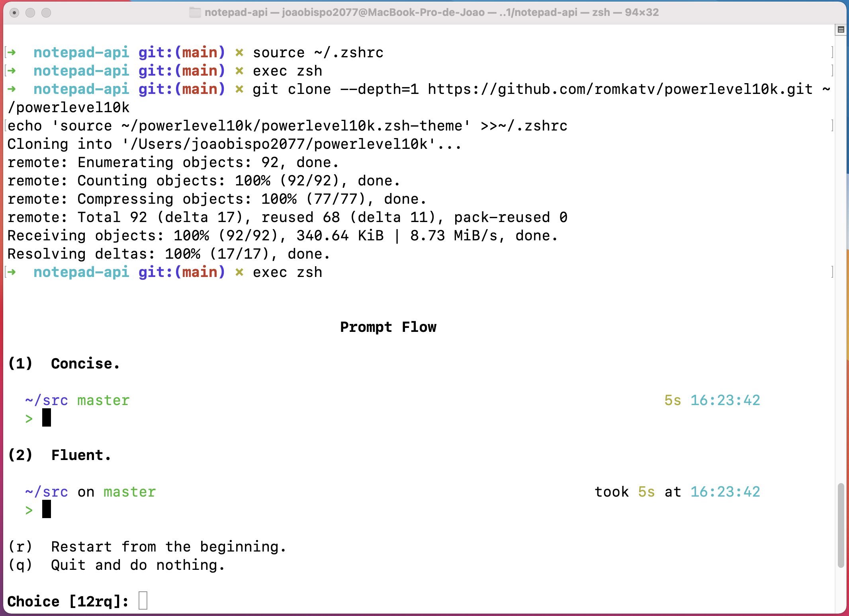Viewport: 849px width, 616px height.
Task: Click the 'git:(main)' branch label on the prompt
Action: (181, 52)
